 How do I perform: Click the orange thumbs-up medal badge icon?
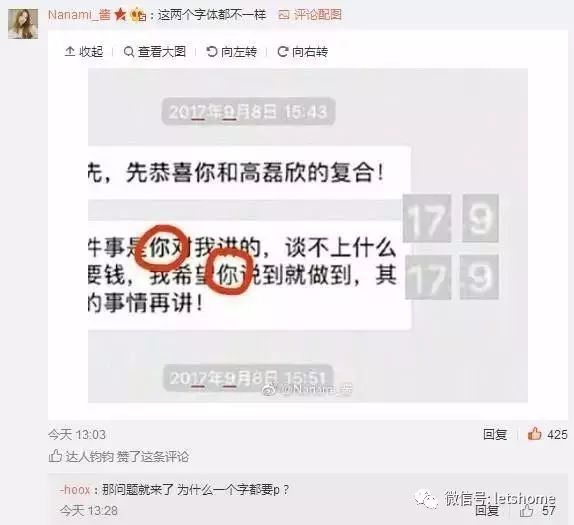click(x=139, y=15)
